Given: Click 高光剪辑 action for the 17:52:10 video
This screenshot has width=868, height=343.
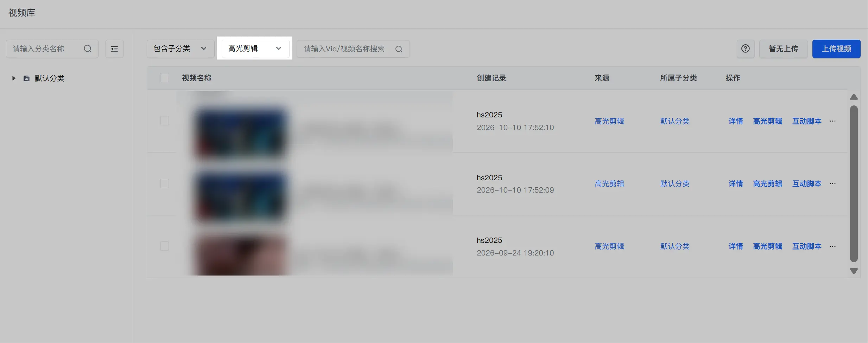Looking at the screenshot, I should [768, 121].
